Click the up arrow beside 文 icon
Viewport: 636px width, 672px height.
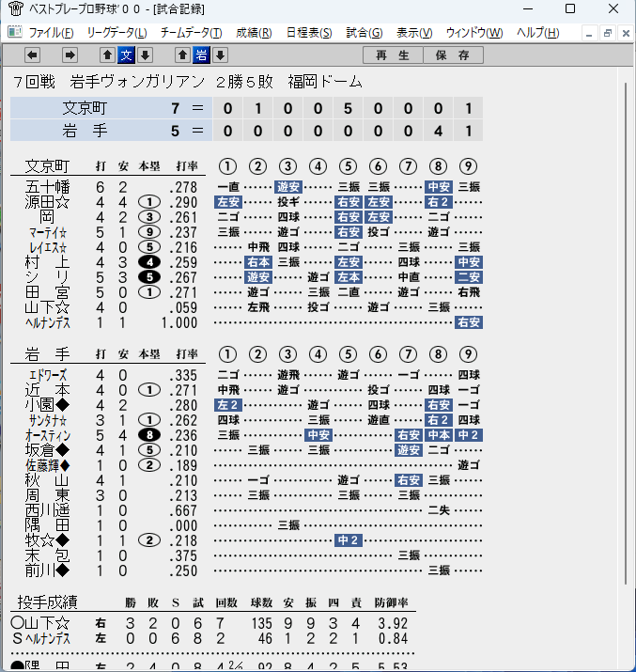107,55
